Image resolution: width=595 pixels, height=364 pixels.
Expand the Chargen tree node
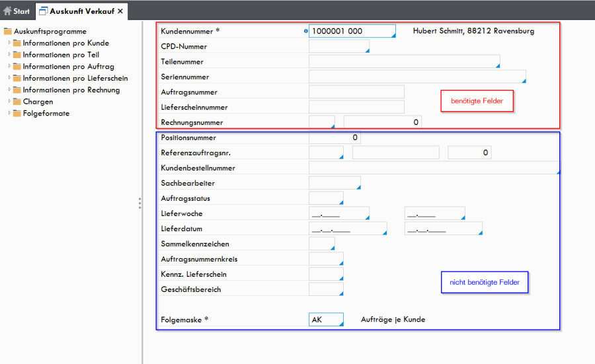coord(9,101)
